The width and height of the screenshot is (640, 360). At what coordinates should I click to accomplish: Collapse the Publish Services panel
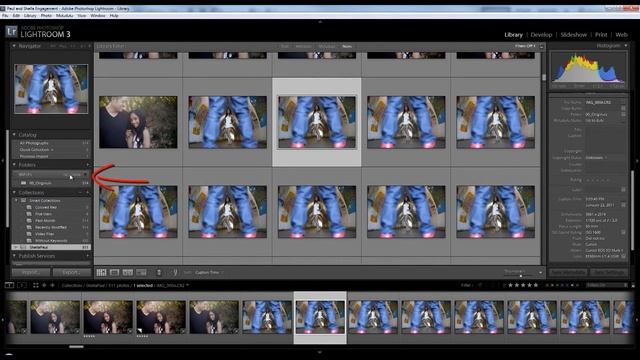[14, 256]
